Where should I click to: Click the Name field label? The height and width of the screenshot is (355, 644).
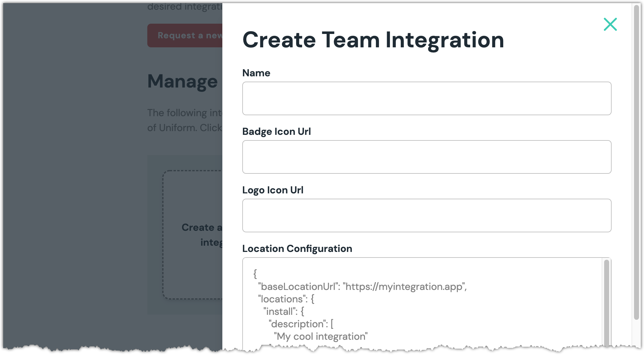256,73
